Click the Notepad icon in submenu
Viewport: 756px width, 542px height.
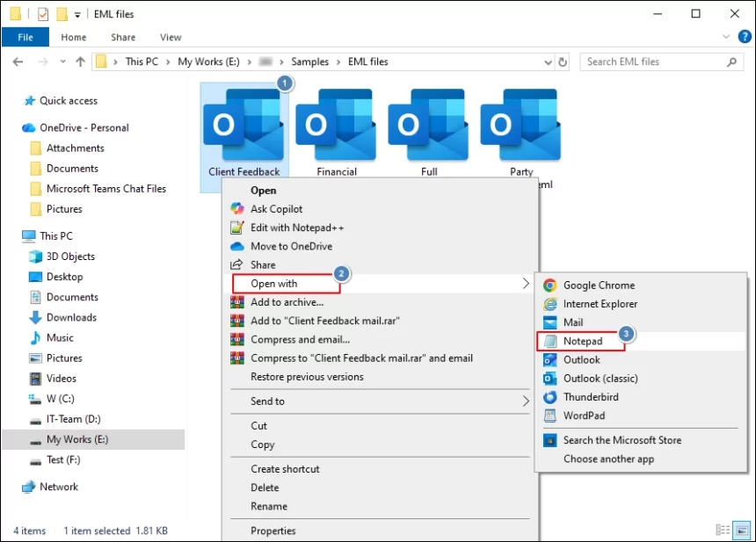click(549, 341)
